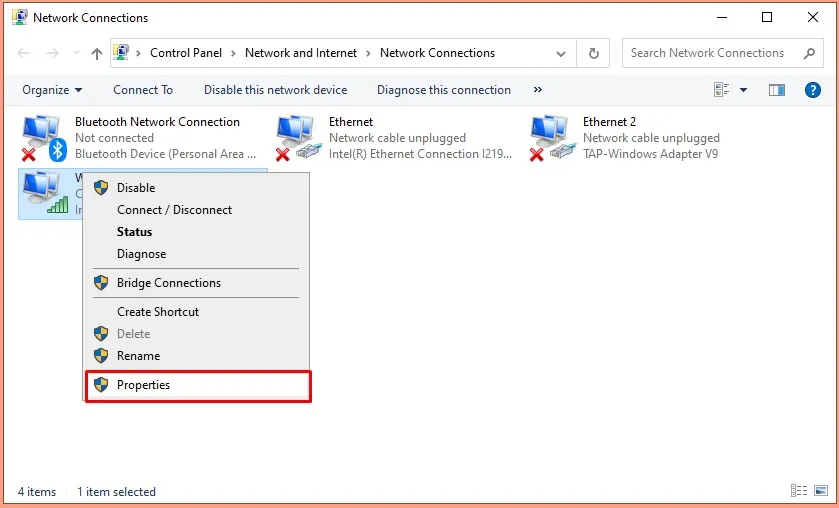Click Disable this network device button
The height and width of the screenshot is (508, 839).
[x=276, y=90]
